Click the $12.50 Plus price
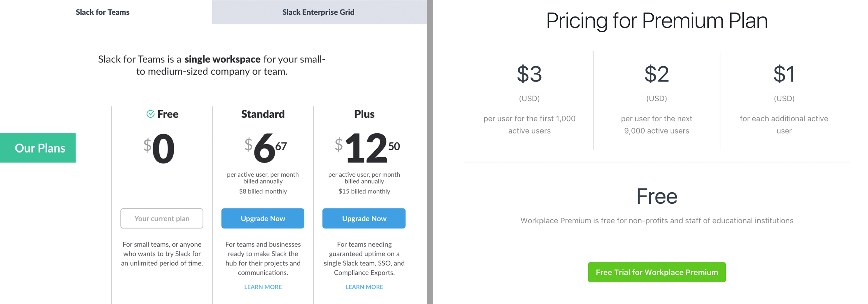Screen dimensions: 868x304 367,147
